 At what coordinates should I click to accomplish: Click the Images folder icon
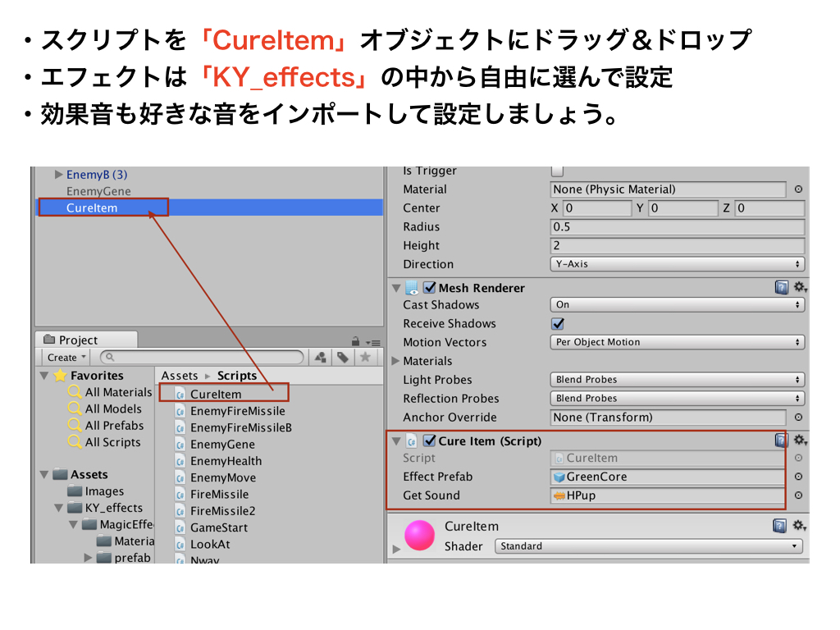75,491
